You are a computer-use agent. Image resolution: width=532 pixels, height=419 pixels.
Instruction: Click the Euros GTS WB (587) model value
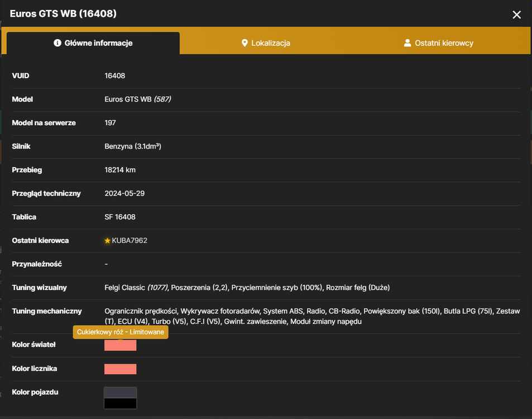(138, 99)
